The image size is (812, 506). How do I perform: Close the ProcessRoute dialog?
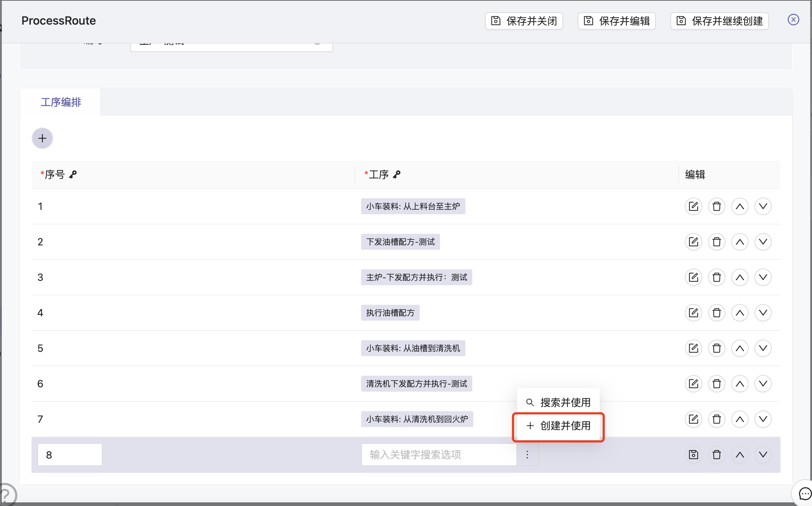point(793,20)
